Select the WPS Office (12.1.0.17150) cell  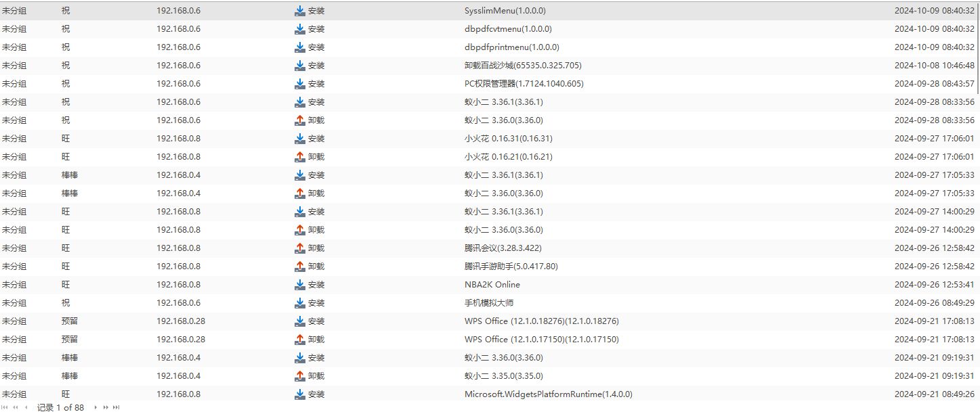tap(542, 340)
